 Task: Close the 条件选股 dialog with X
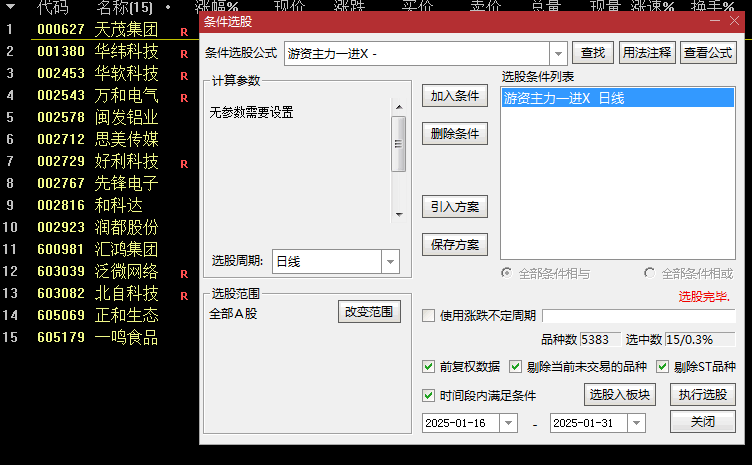[734, 21]
